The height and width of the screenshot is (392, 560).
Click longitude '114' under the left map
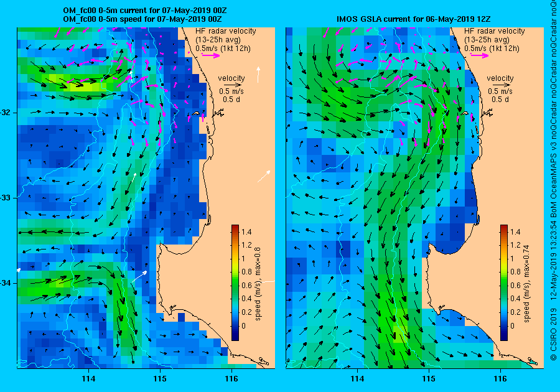click(x=88, y=379)
